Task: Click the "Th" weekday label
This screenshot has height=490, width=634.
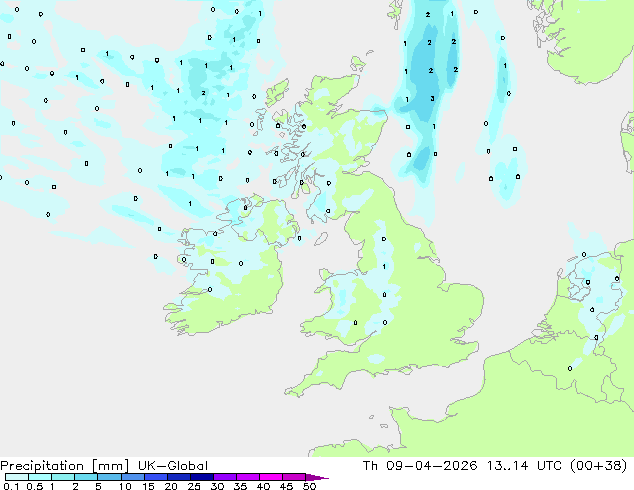Action: (370, 465)
